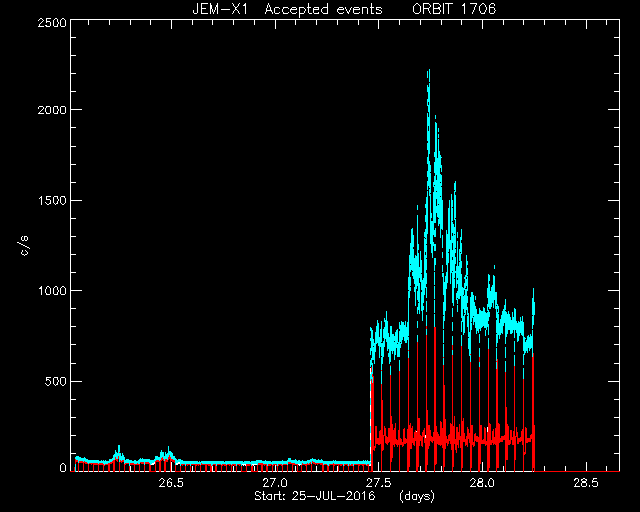
Task: Click the 'Start: 25-JUL-2016' axis caption
Action: (x=315, y=496)
